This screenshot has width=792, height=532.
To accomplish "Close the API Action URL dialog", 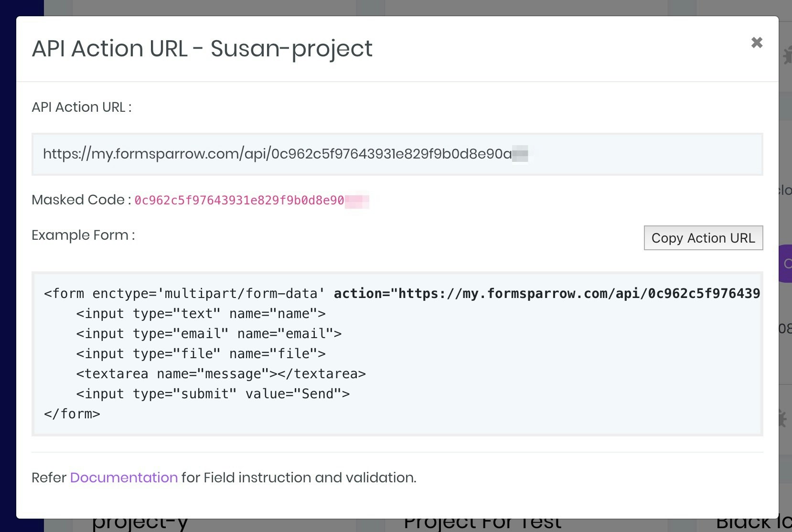I will 757,43.
